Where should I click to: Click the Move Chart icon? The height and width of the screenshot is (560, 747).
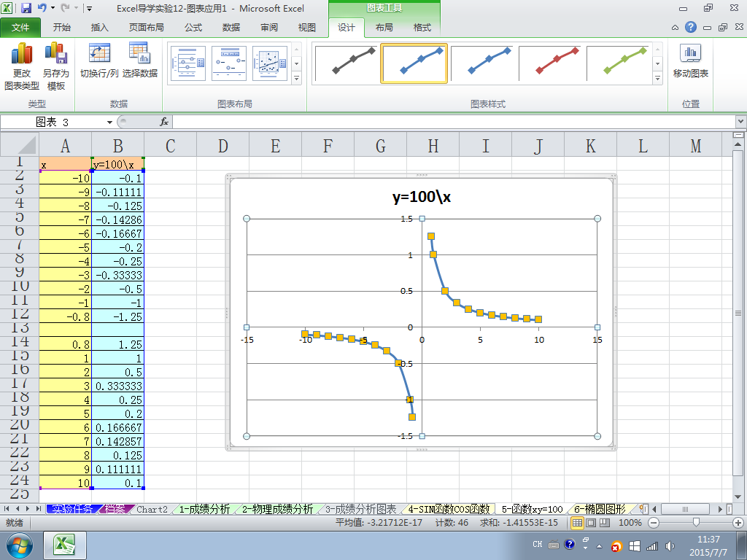[x=690, y=61]
